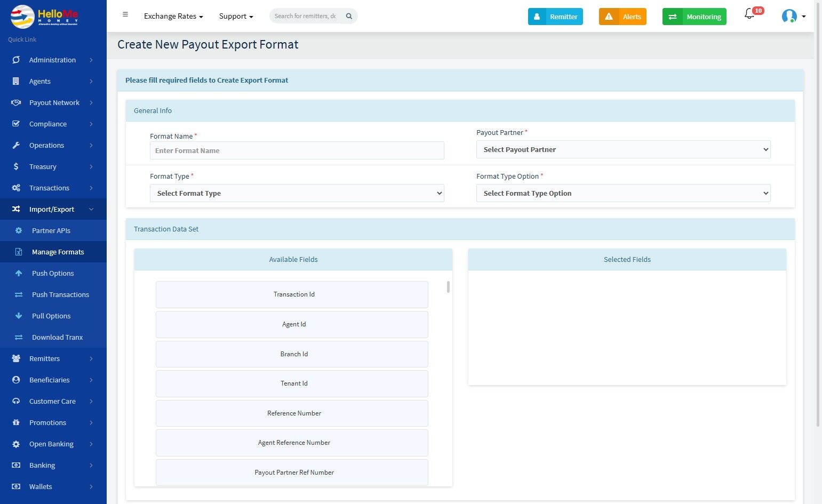Click the remitters search box
Image resolution: width=822 pixels, height=504 pixels.
[305, 16]
